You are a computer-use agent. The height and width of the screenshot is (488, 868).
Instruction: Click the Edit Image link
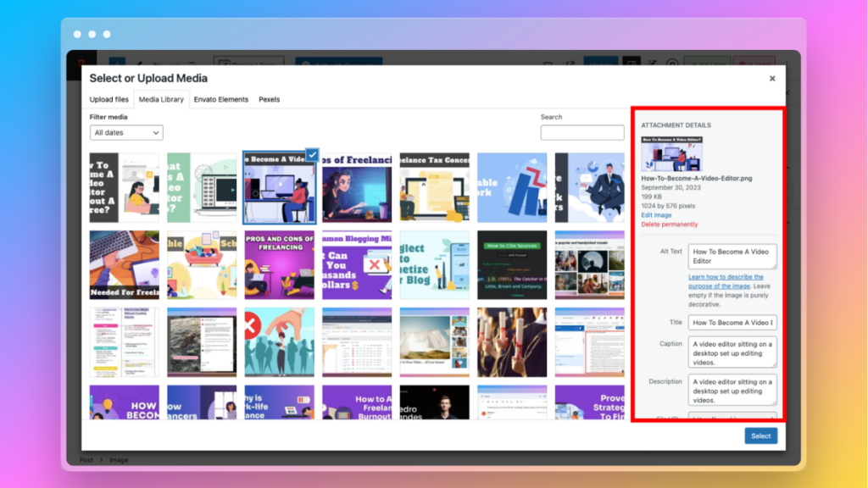click(x=656, y=215)
